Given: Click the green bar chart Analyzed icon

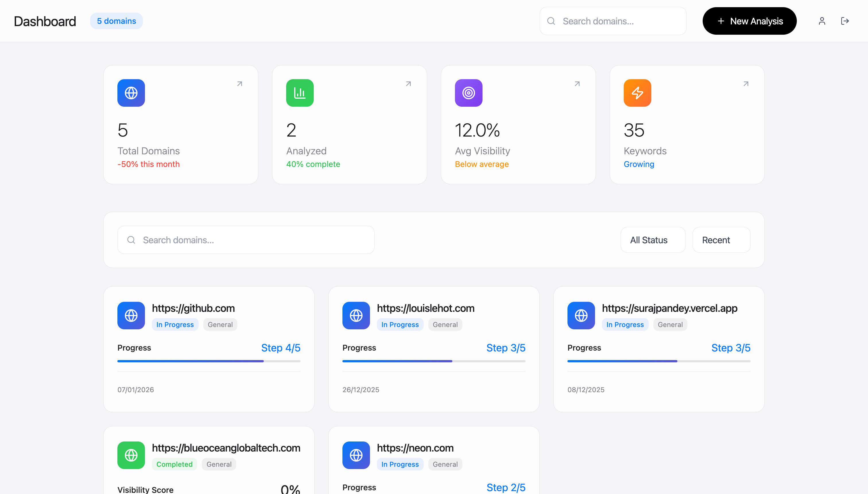Looking at the screenshot, I should coord(300,93).
